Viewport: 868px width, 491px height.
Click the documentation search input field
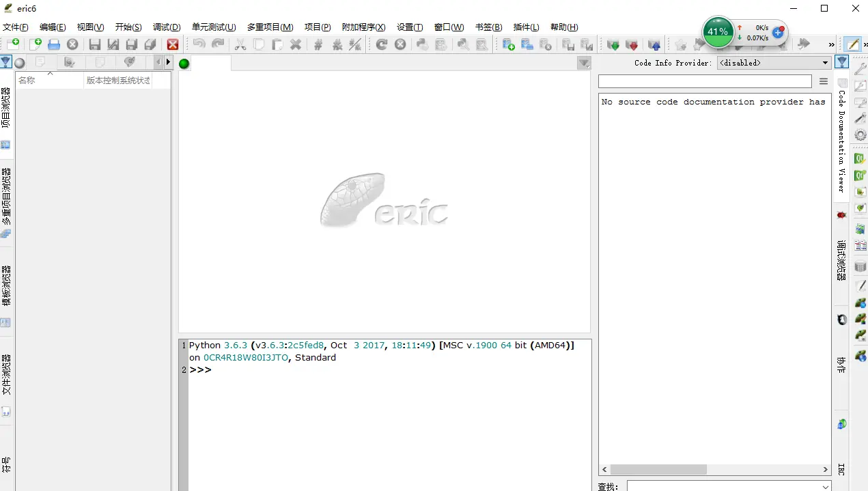click(705, 81)
